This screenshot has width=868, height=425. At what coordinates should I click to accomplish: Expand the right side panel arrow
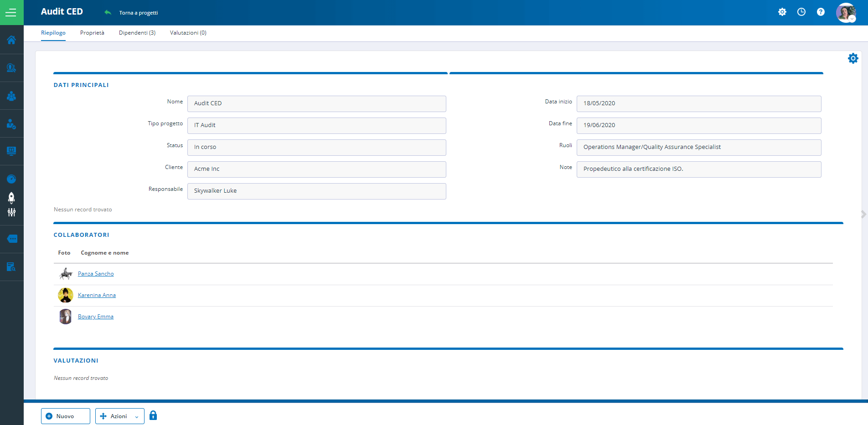tap(863, 214)
